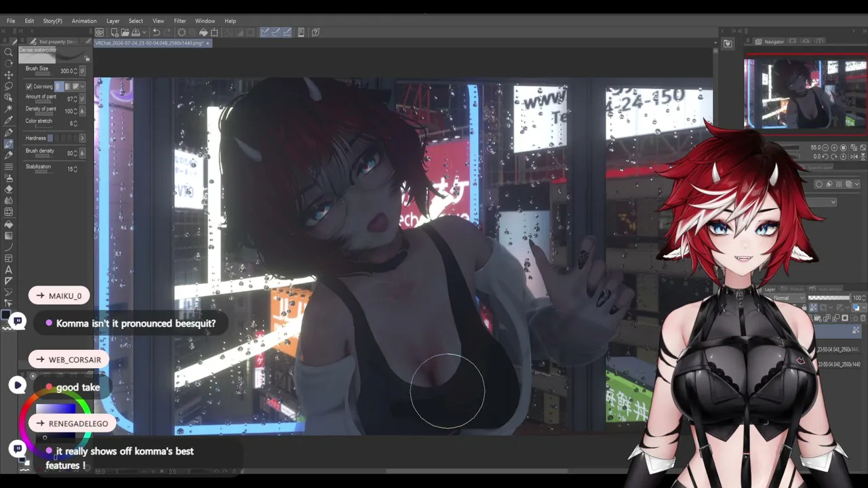Image resolution: width=868 pixels, height=488 pixels.
Task: Open the File menu
Action: coord(11,21)
